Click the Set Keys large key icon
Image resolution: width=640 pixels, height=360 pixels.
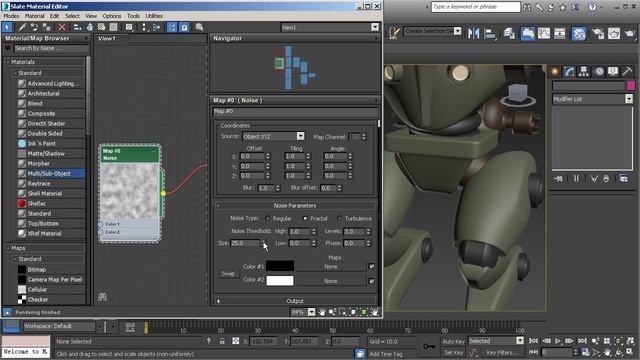[429, 346]
